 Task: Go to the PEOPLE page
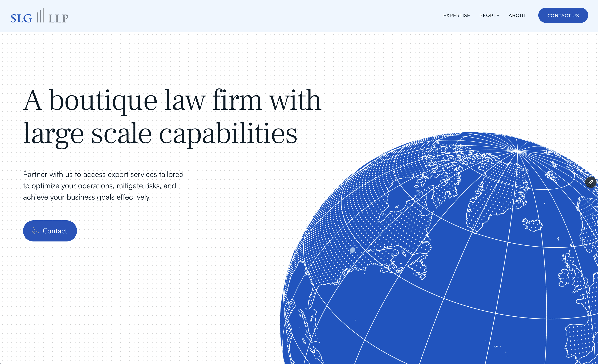[489, 15]
